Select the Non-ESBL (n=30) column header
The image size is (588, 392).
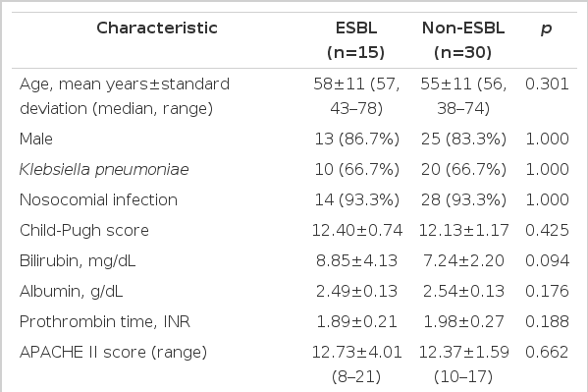tap(463, 40)
